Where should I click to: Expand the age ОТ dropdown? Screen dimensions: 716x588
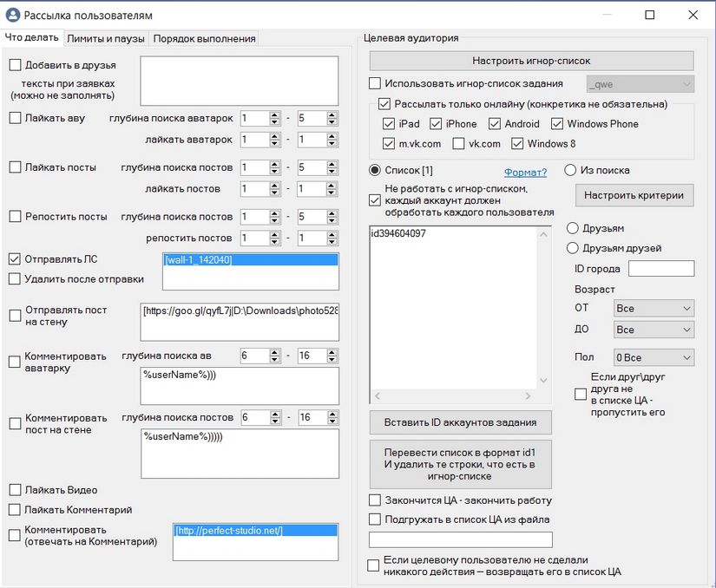pyautogui.click(x=653, y=308)
